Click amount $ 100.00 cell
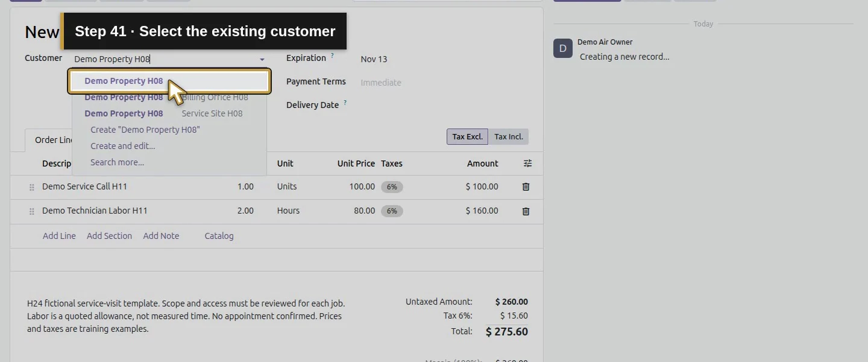Screen dimensions: 868x362 (x=482, y=186)
